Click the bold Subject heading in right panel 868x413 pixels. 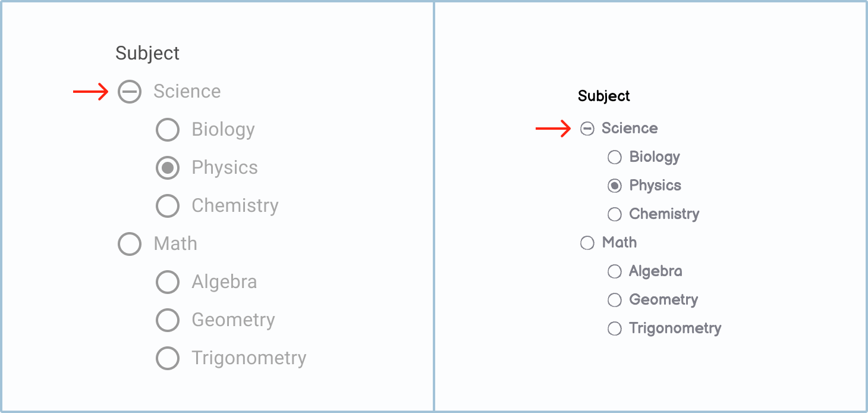[603, 96]
